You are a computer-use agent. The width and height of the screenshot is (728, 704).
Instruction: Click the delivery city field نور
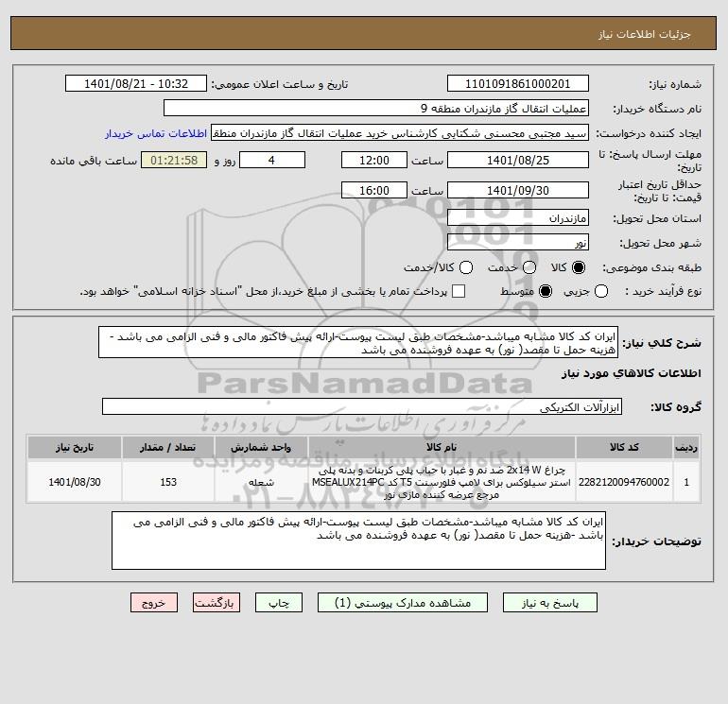tap(518, 243)
